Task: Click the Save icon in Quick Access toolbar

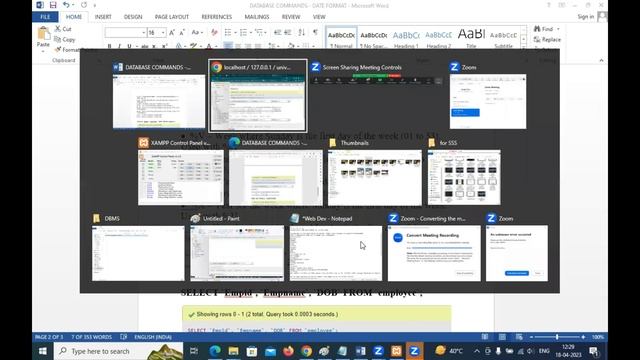Action: coord(53,5)
